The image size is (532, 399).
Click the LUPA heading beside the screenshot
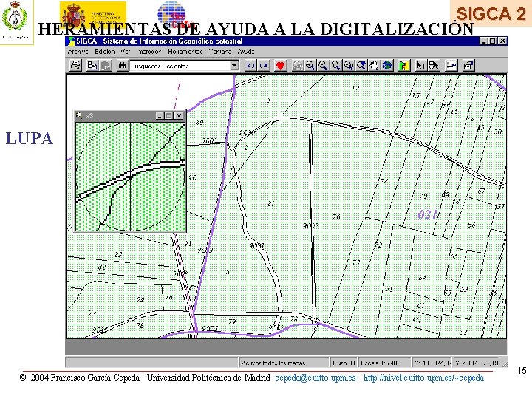[x=30, y=138]
